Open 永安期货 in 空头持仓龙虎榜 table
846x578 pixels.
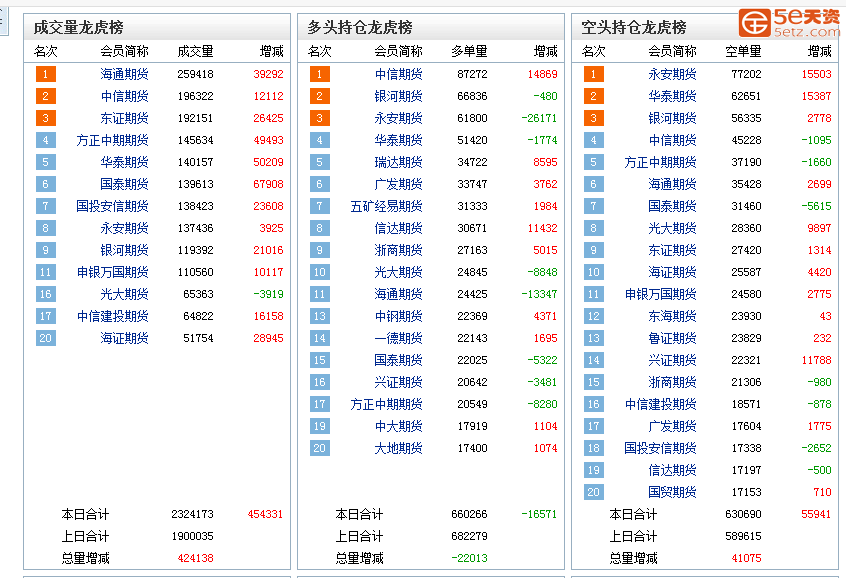tap(672, 74)
